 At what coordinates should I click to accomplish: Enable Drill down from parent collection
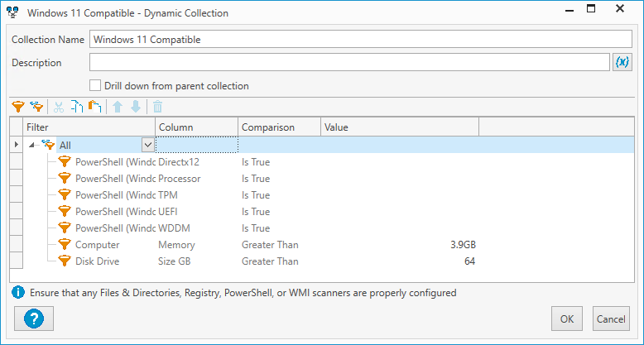[95, 85]
